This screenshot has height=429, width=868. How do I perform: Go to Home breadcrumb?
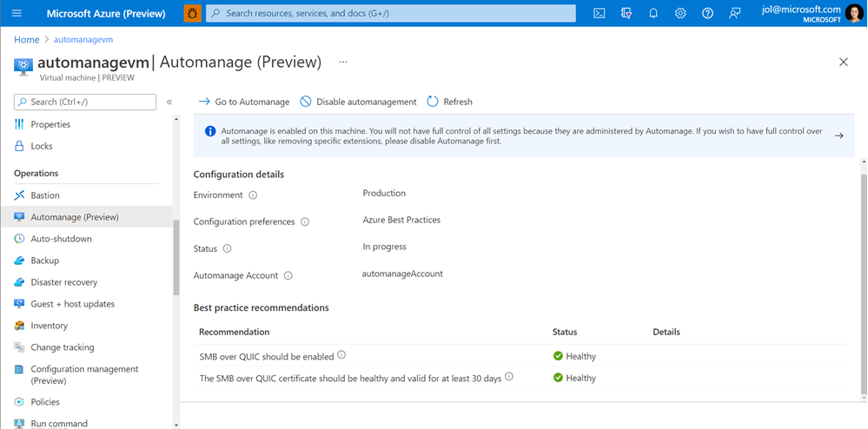pos(27,40)
